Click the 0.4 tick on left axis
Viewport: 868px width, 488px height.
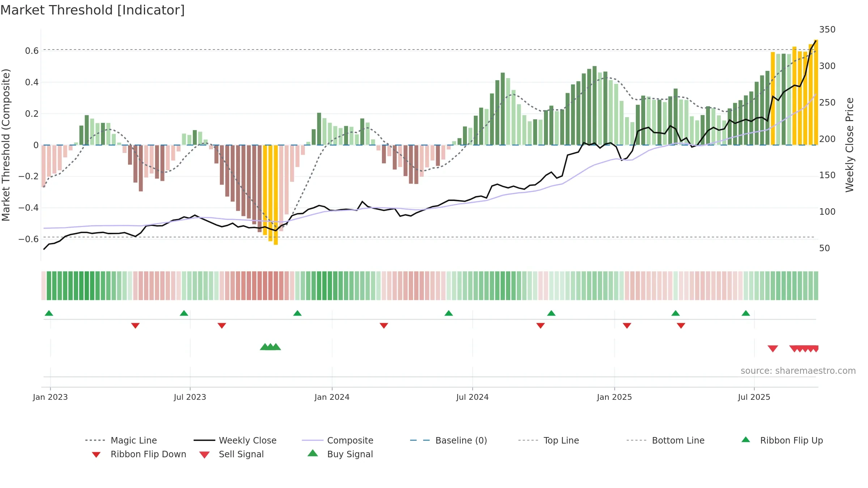(x=32, y=82)
